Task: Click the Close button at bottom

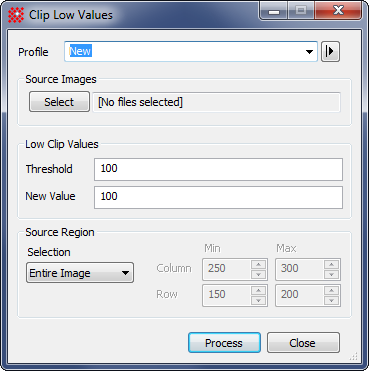Action: (x=303, y=343)
